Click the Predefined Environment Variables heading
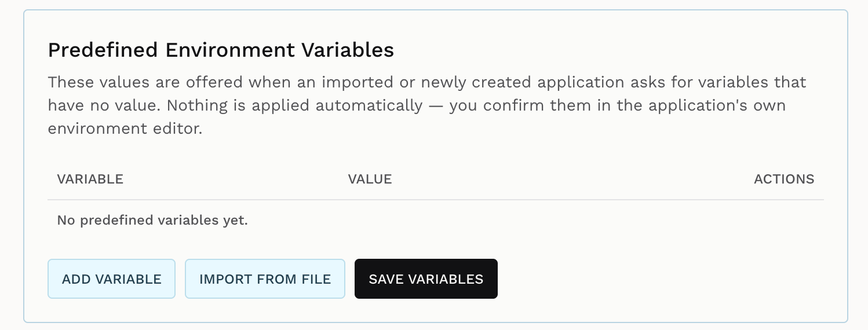Image resolution: width=868 pixels, height=330 pixels. tap(221, 50)
